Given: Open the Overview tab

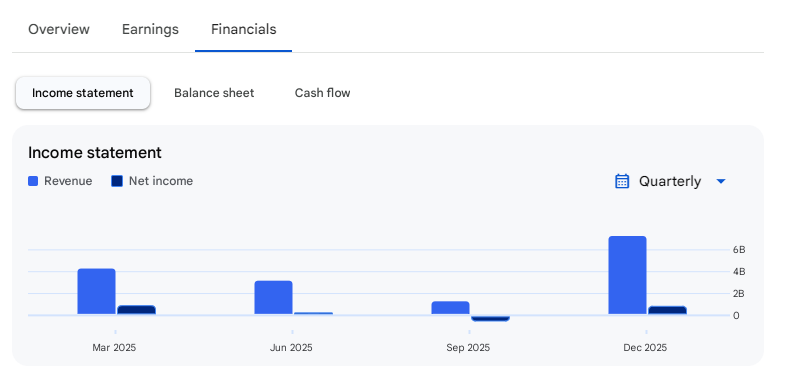Looking at the screenshot, I should click(x=59, y=29).
